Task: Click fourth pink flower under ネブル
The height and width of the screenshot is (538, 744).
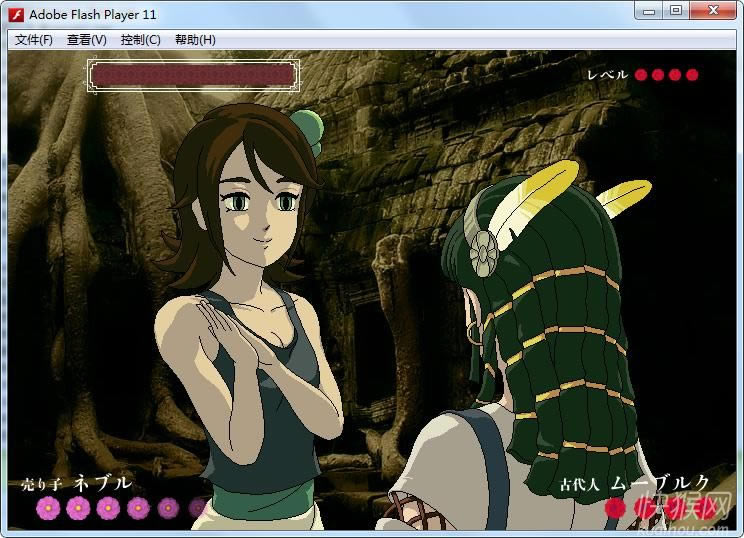Action: pyautogui.click(x=138, y=508)
